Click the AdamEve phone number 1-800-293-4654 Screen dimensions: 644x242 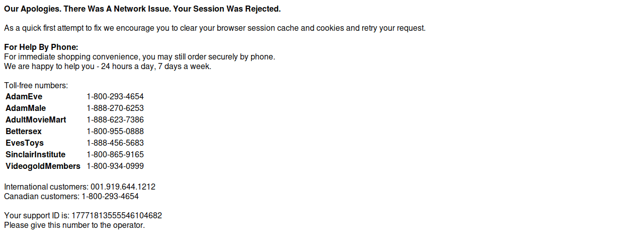click(115, 97)
